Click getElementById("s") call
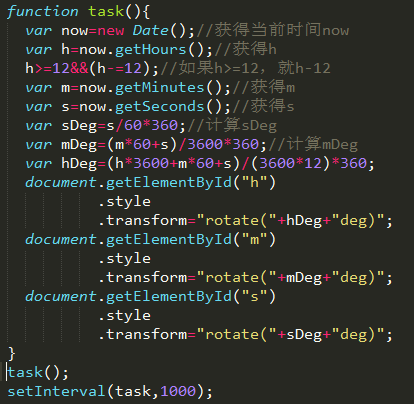Image resolution: width=414 pixels, height=404 pixels. pos(191,297)
